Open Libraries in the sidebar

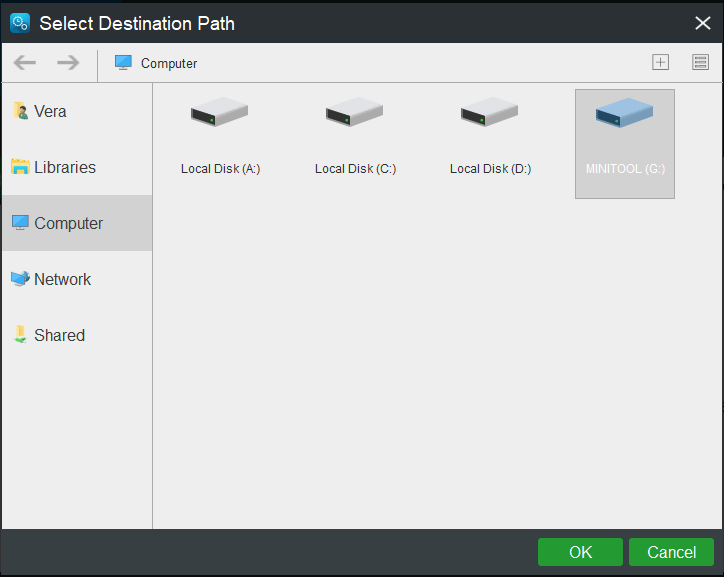[77, 167]
